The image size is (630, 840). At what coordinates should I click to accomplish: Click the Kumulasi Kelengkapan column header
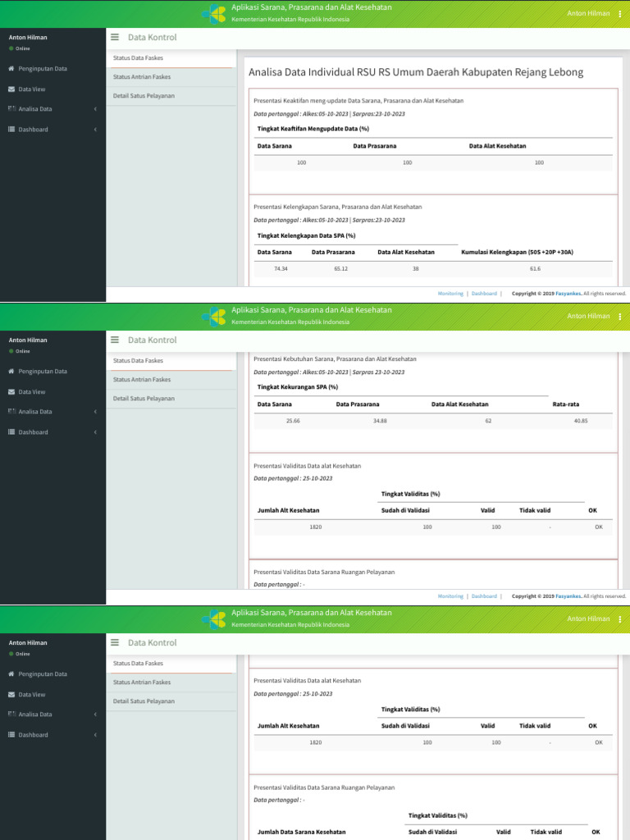(517, 252)
